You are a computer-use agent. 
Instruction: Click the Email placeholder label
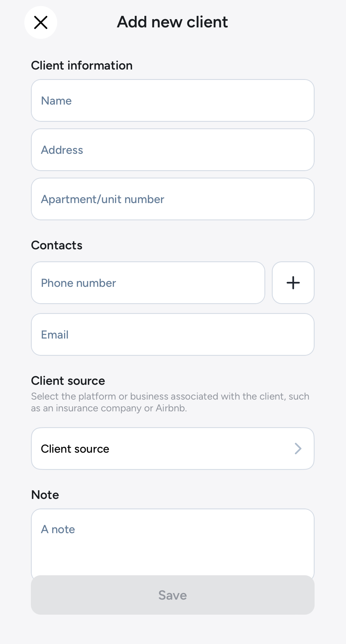click(55, 335)
